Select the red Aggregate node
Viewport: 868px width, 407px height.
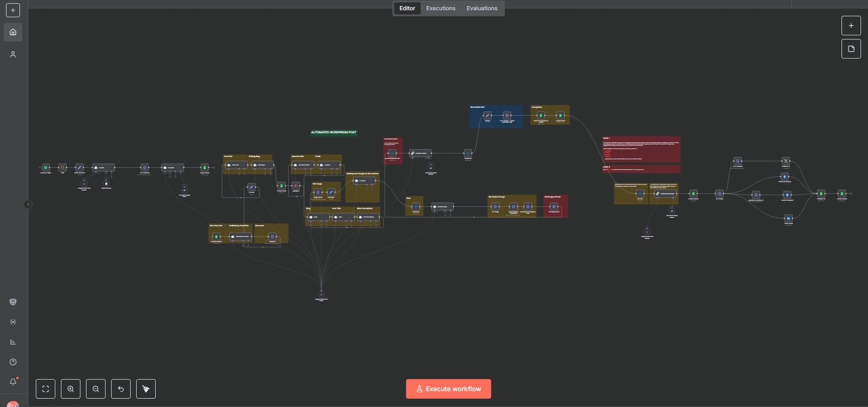click(296, 185)
